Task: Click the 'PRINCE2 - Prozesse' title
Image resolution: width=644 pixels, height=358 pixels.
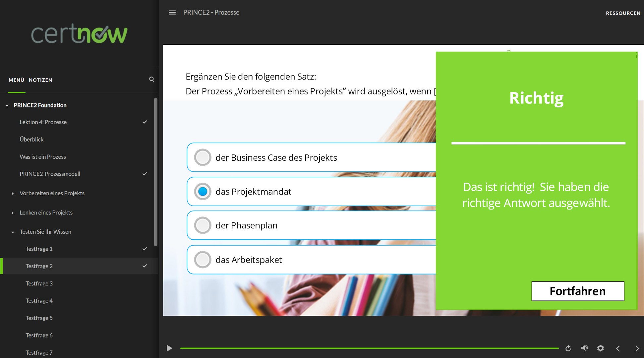Action: coord(211,12)
